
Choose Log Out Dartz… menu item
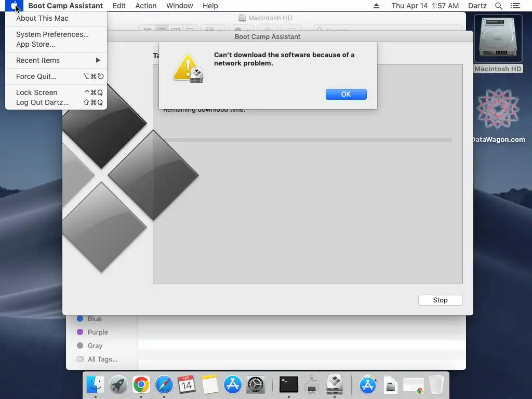pos(56,102)
